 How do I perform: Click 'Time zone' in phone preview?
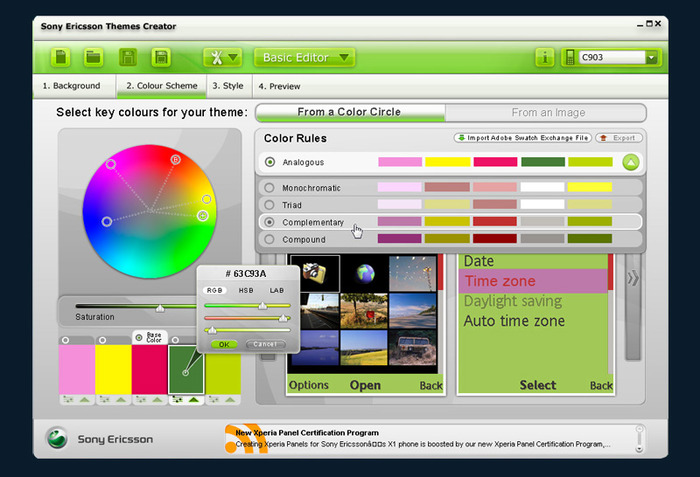[x=500, y=281]
